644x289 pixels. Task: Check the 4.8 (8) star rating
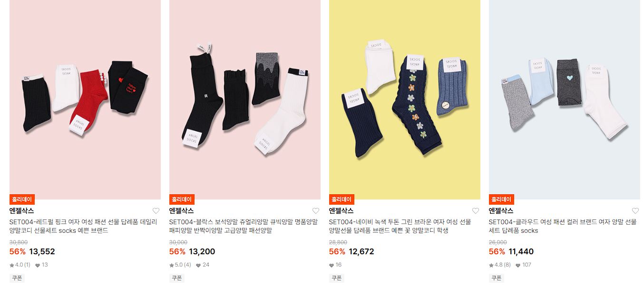[500, 265]
